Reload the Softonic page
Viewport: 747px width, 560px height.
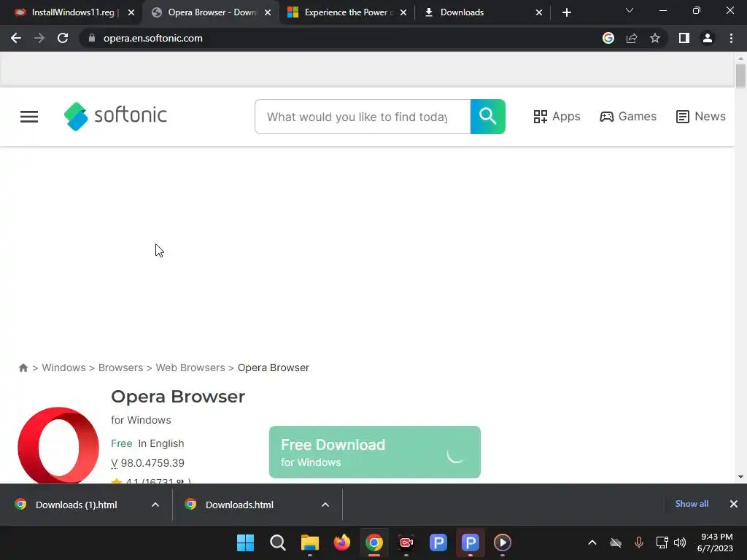[63, 38]
